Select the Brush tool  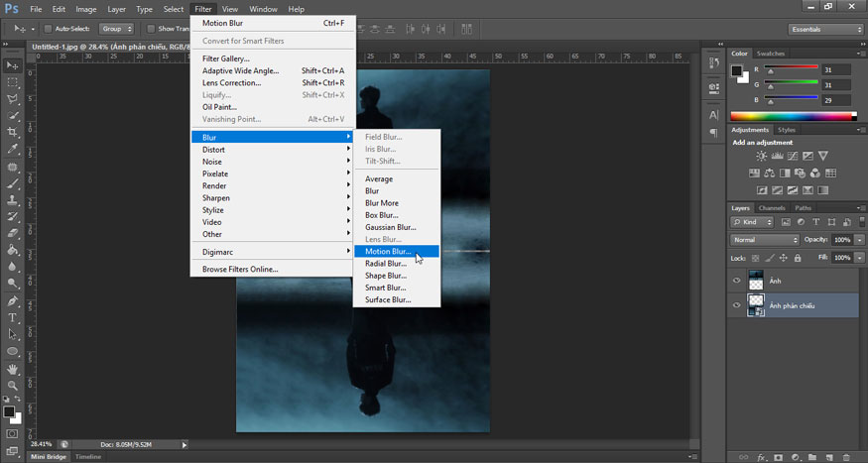point(12,183)
